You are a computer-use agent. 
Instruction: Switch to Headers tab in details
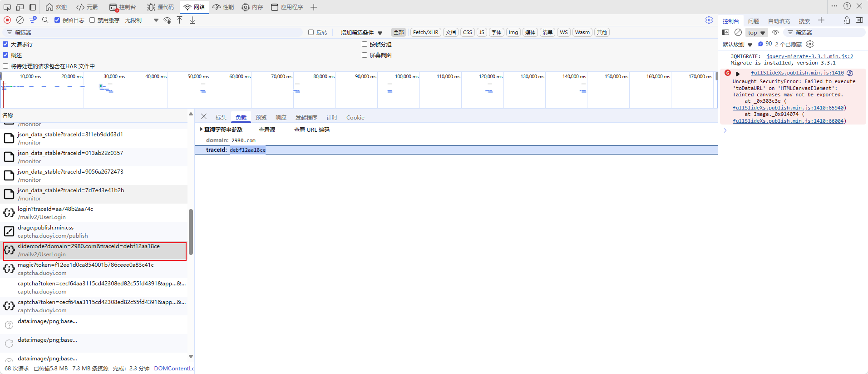221,117
